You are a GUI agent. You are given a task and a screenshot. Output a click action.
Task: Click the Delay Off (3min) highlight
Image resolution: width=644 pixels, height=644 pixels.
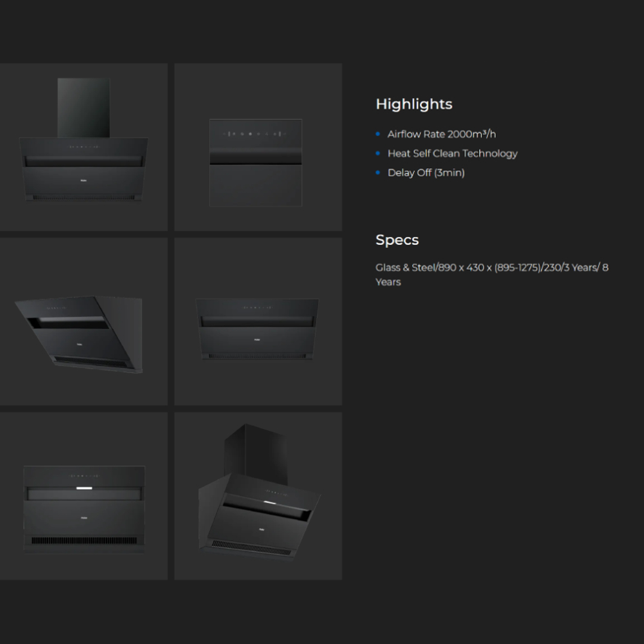426,173
